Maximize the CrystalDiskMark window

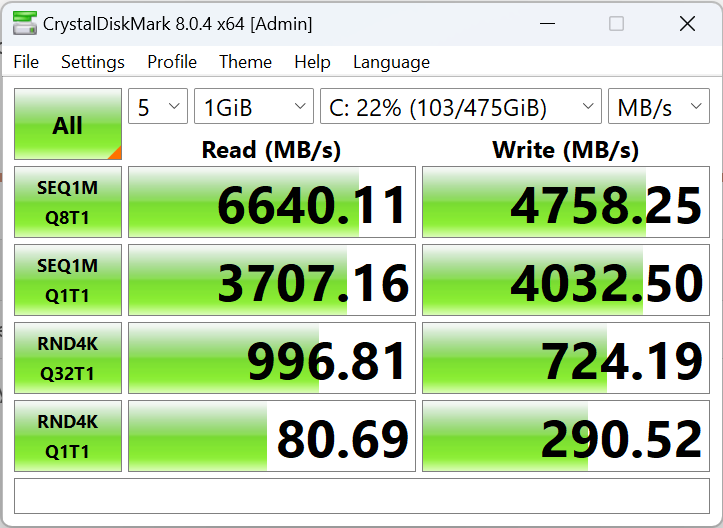[x=616, y=24]
